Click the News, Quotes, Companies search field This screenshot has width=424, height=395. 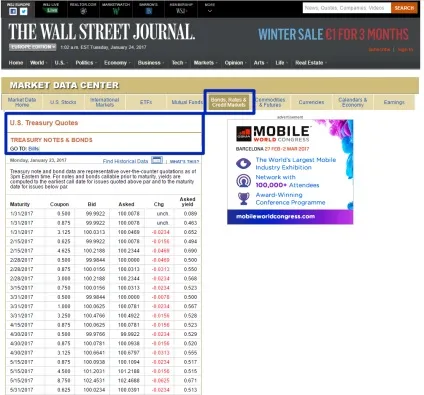click(346, 8)
